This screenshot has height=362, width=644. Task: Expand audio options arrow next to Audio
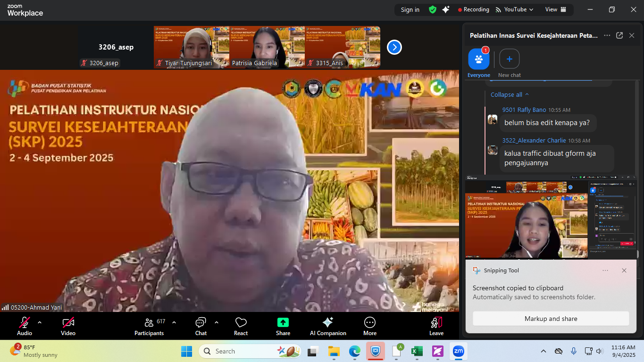[40, 322]
